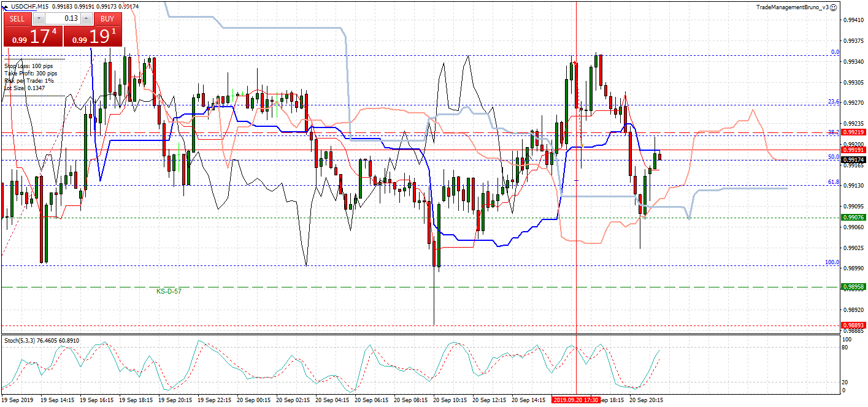Image resolution: width=868 pixels, height=407 pixels.
Task: Select the TradeManagementBruno_v3 expert label
Action: pyautogui.click(x=793, y=7)
